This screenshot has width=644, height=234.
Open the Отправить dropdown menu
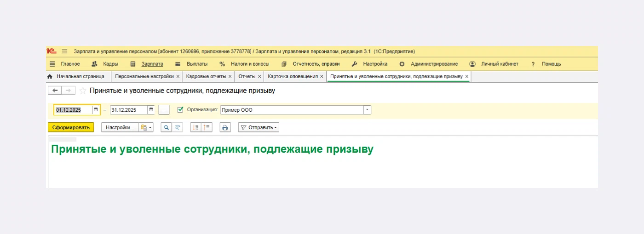click(259, 127)
